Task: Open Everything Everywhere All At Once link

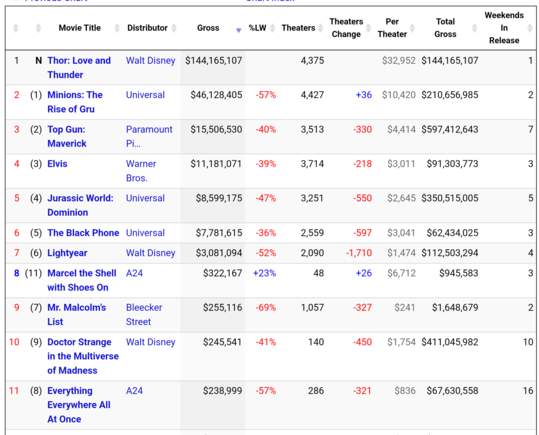Action: pos(79,405)
